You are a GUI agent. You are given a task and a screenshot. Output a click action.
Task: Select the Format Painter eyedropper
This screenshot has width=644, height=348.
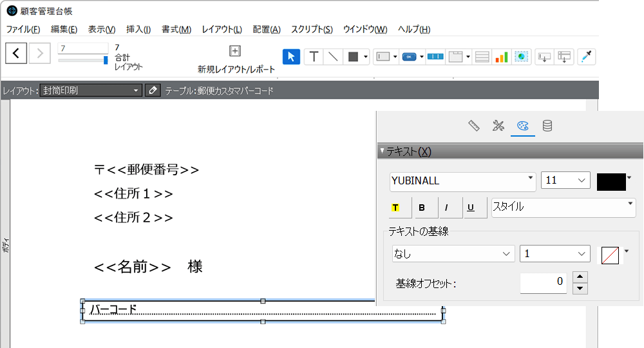tap(587, 57)
